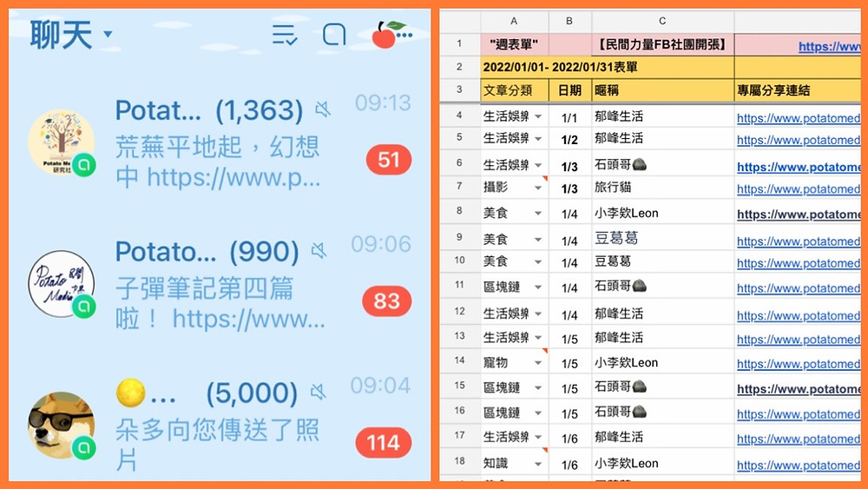
Task: Click the 旅行貓 nickname cell
Action: pyautogui.click(x=662, y=188)
